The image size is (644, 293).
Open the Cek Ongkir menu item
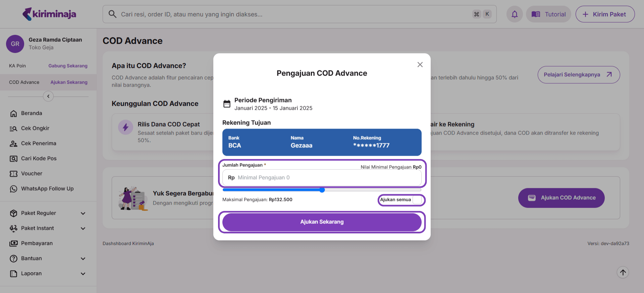tap(35, 128)
